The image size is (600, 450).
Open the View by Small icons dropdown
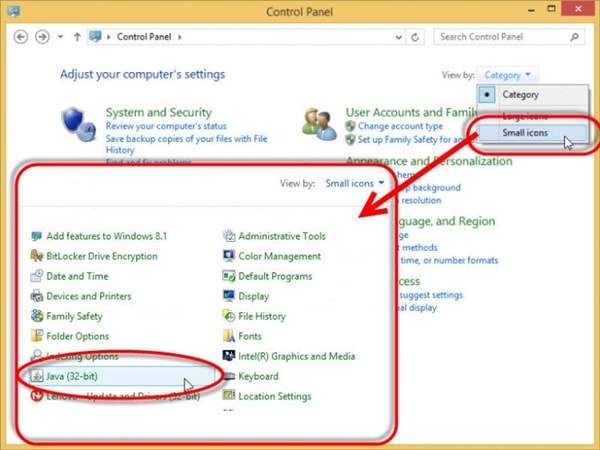point(355,183)
